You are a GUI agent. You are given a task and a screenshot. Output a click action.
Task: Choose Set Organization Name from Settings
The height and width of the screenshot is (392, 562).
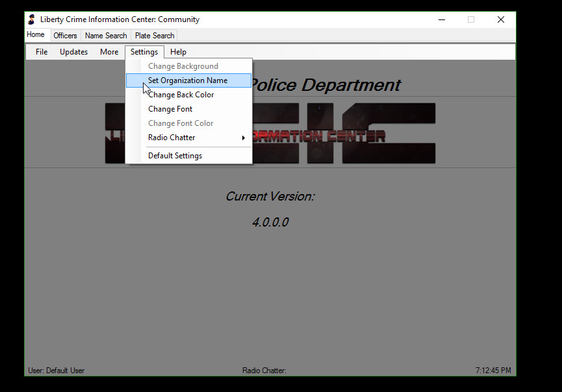pos(188,80)
